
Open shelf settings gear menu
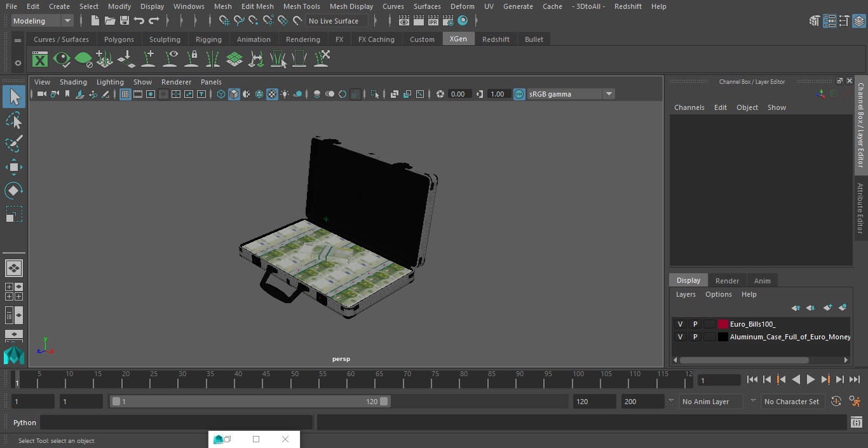pos(18,63)
